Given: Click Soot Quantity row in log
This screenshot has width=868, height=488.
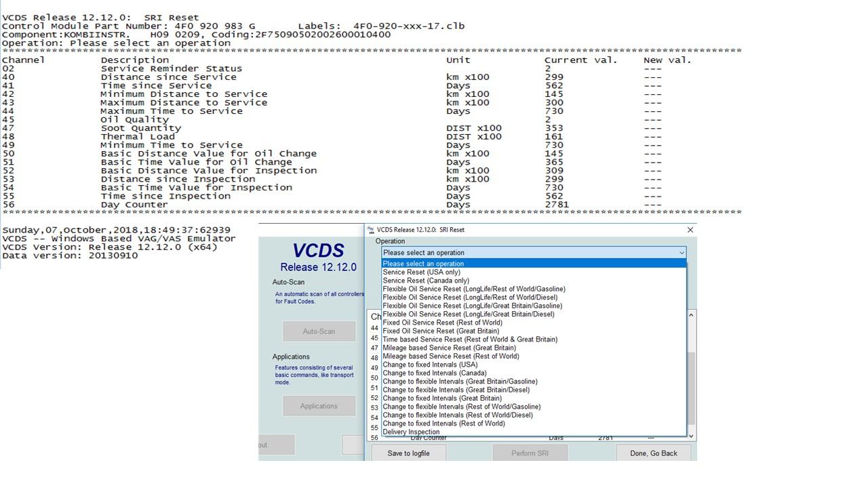Looking at the screenshot, I should click(332, 128).
